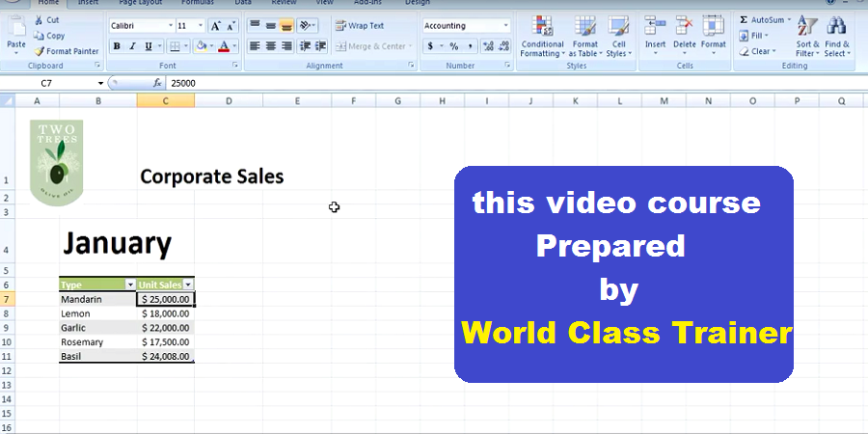The height and width of the screenshot is (434, 868).
Task: Open Clipboard group dialog launcher
Action: tap(97, 66)
